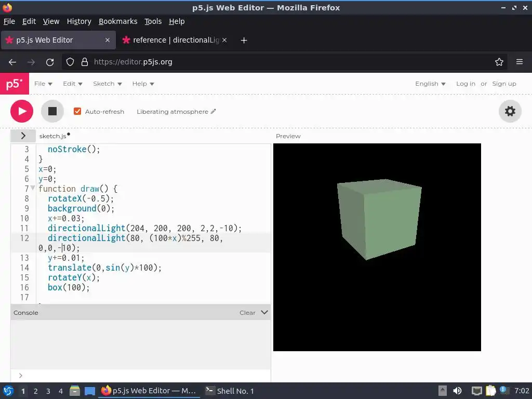Viewport: 532px width, 399px height.
Task: Follow the Sign up link
Action: coord(504,84)
